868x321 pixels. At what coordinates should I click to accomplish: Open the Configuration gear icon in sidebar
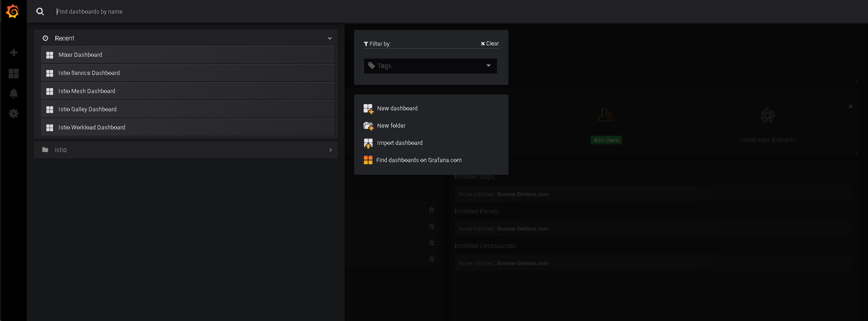(14, 114)
